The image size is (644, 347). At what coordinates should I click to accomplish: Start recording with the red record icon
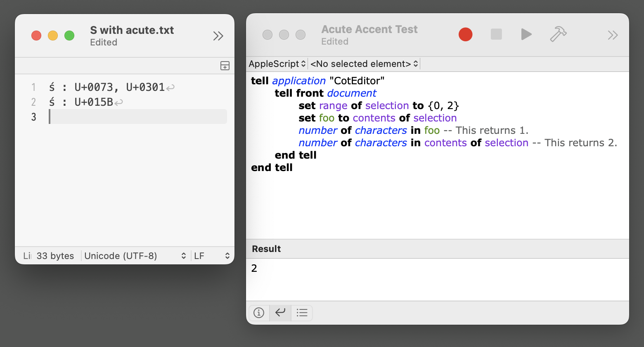click(465, 35)
